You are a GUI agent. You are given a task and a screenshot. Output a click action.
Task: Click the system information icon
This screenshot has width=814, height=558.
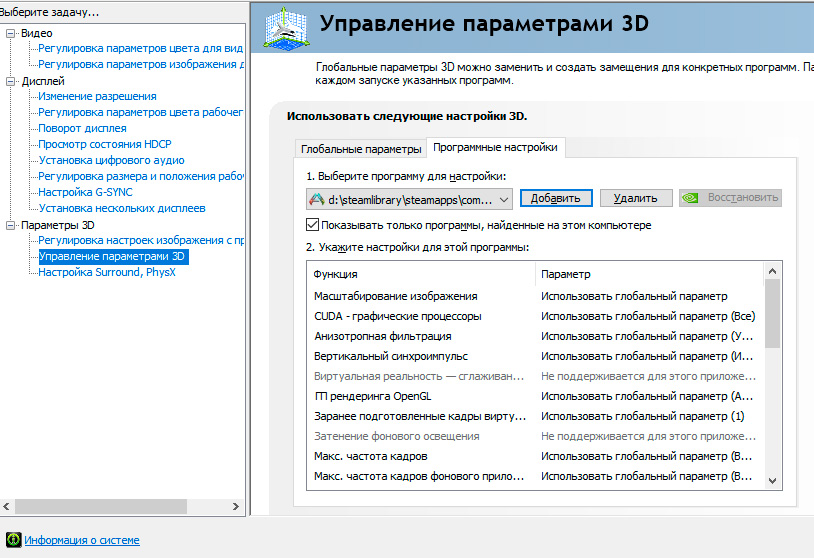(13, 540)
